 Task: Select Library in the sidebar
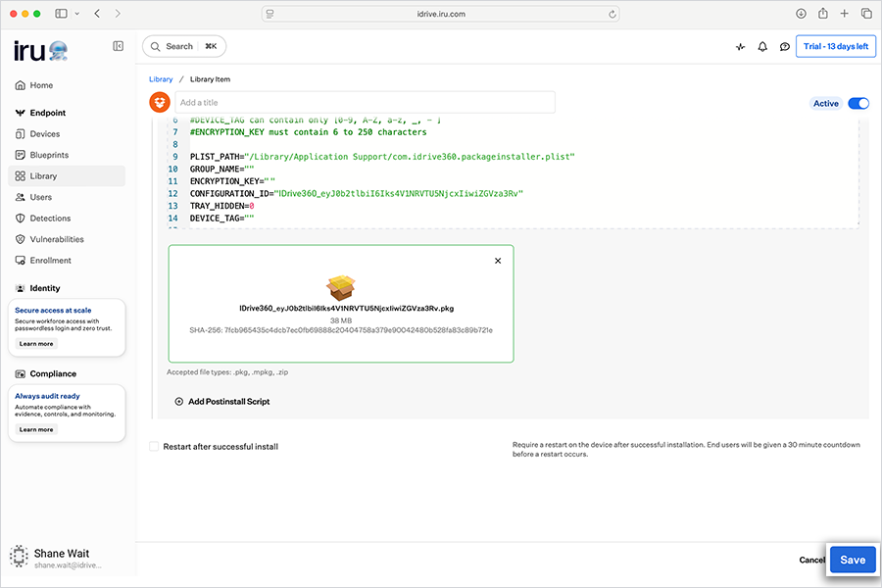[x=67, y=176]
